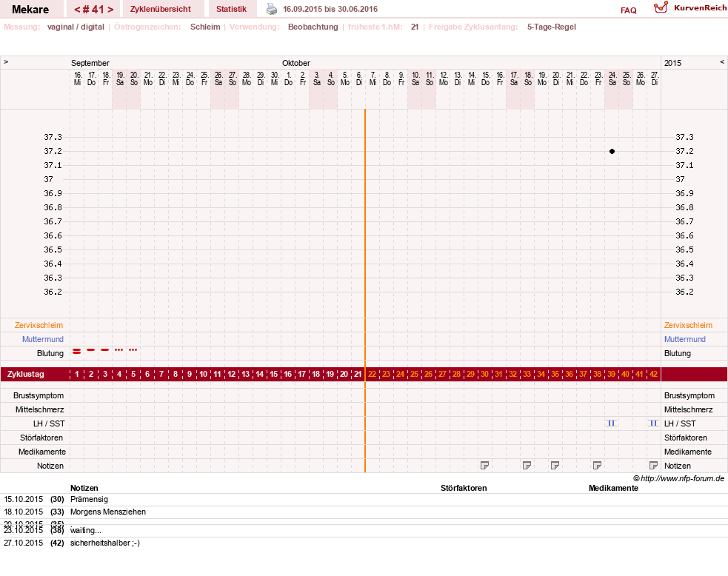Open the note icon on cycle day 42

coord(653,466)
